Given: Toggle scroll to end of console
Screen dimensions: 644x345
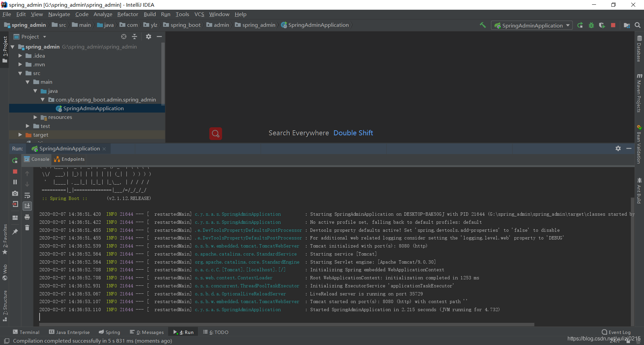Looking at the screenshot, I should pyautogui.click(x=27, y=206).
